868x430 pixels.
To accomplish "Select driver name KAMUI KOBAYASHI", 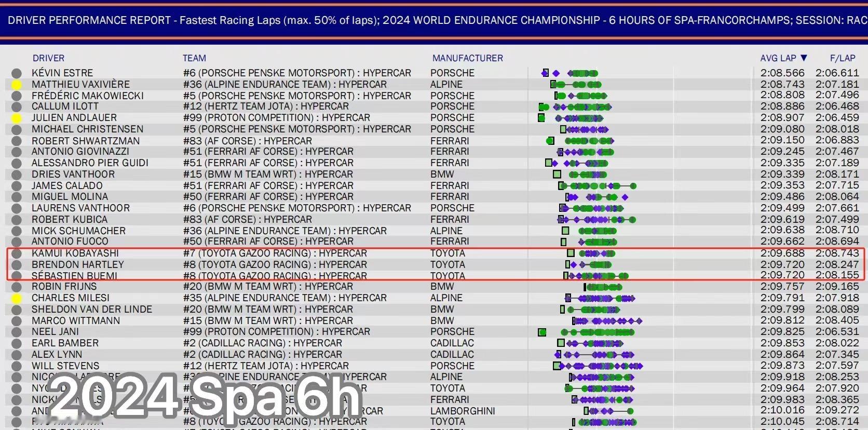I will click(x=75, y=253).
